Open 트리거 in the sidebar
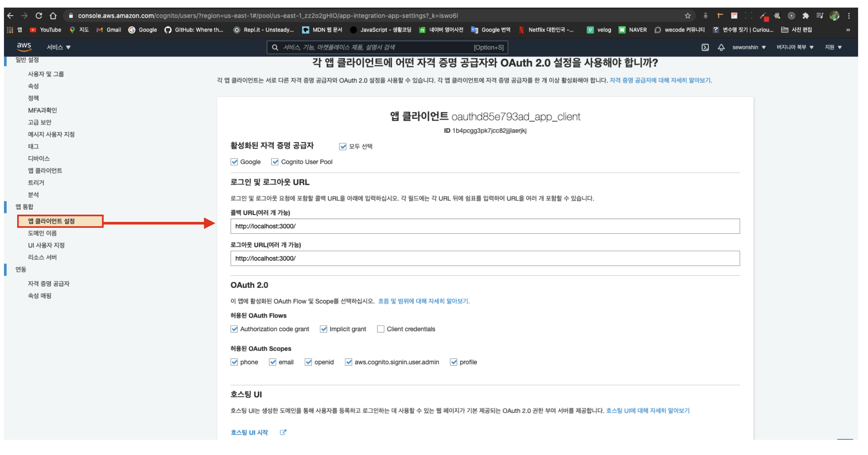Screen dimensions: 868x455 point(36,183)
